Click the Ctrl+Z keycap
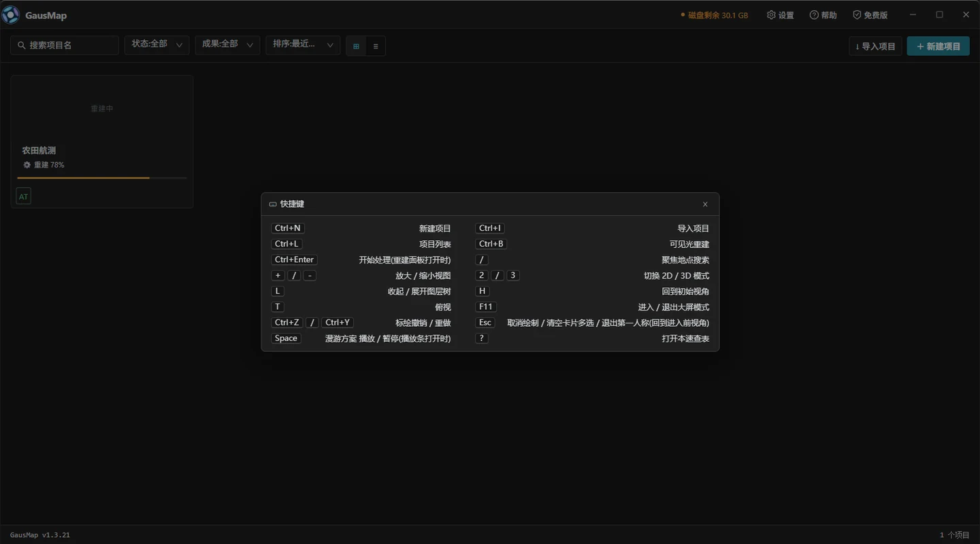 coord(287,323)
